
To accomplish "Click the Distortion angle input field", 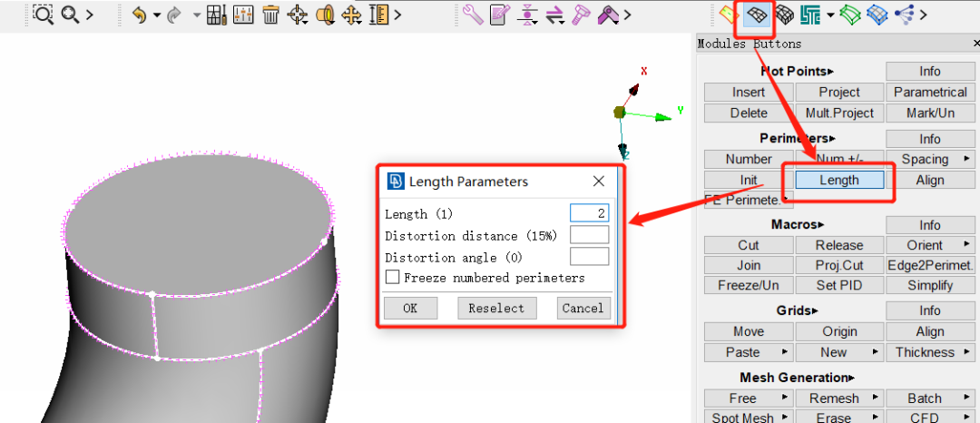I will [x=590, y=256].
